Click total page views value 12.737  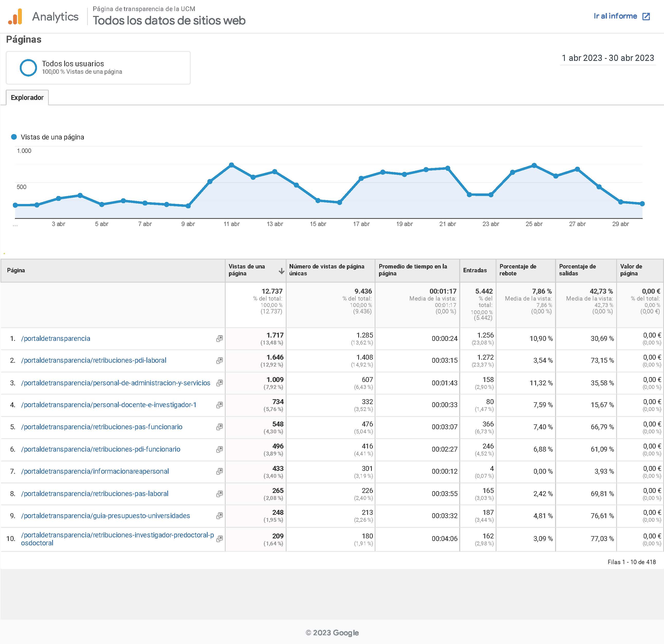[x=272, y=291]
